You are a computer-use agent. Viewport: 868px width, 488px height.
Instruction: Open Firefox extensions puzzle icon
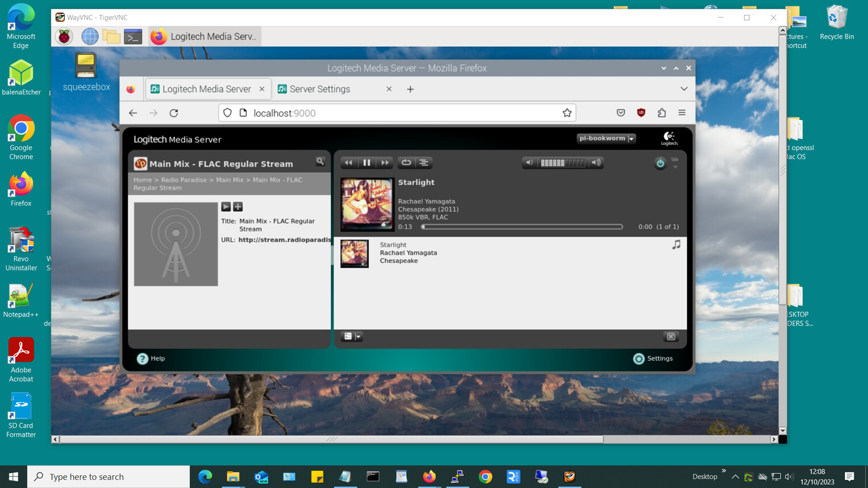tap(662, 113)
